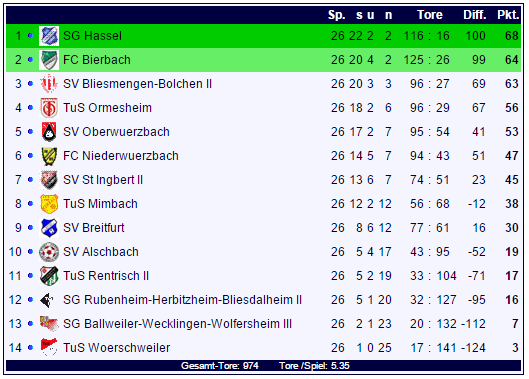Click the Gesamt-Tore 974 footer text
The image size is (529, 379).
(x=220, y=366)
